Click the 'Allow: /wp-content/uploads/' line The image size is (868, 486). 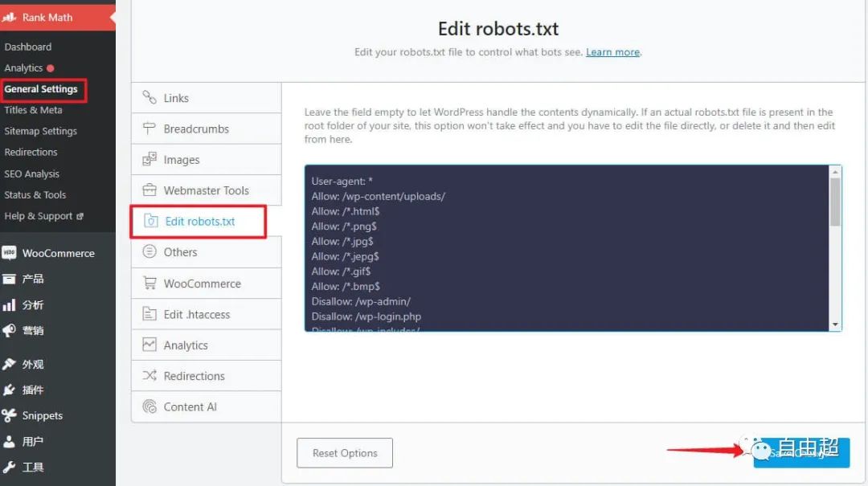(x=378, y=197)
